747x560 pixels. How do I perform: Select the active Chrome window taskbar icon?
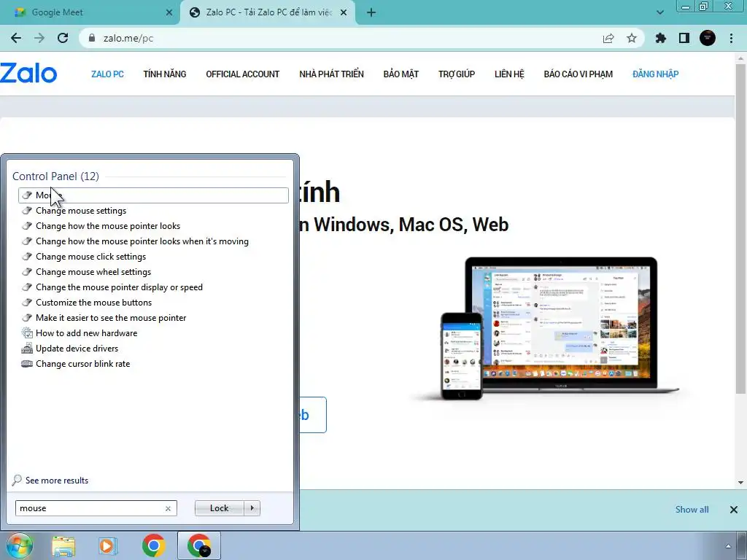click(x=199, y=545)
